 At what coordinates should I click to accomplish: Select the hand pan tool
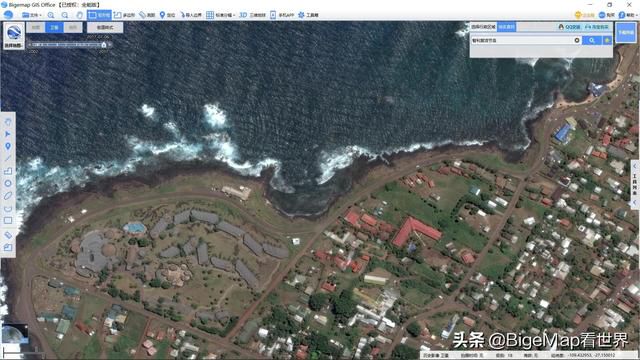pyautogui.click(x=80, y=15)
